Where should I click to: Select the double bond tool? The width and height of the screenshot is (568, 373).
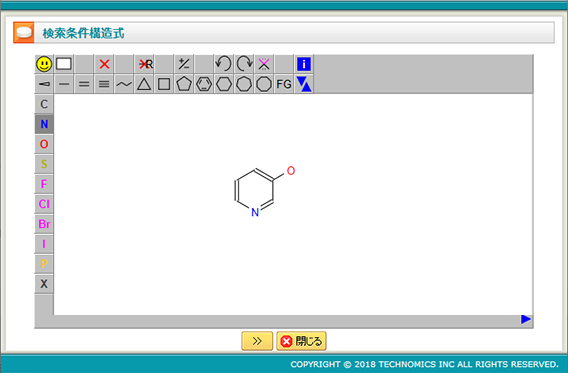point(84,84)
